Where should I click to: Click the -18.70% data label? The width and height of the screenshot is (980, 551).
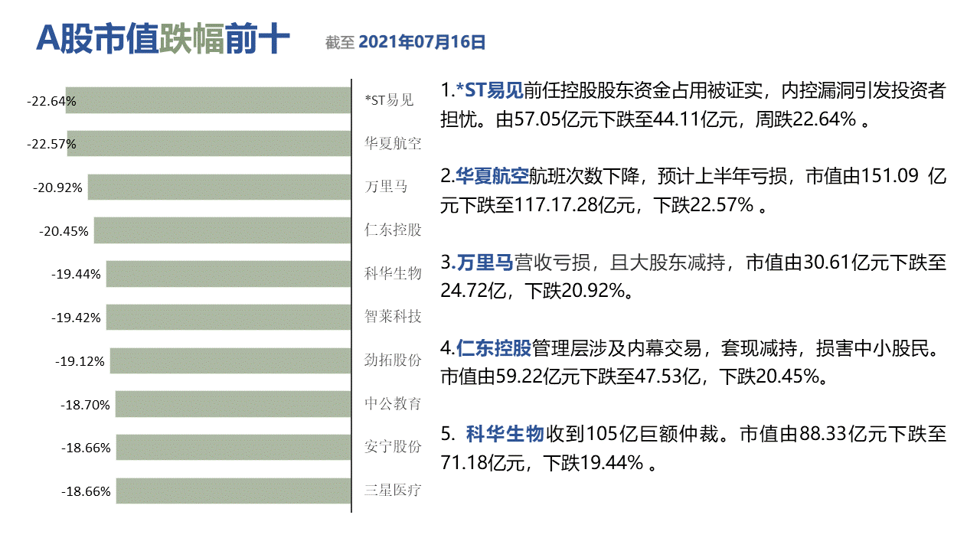click(x=85, y=405)
